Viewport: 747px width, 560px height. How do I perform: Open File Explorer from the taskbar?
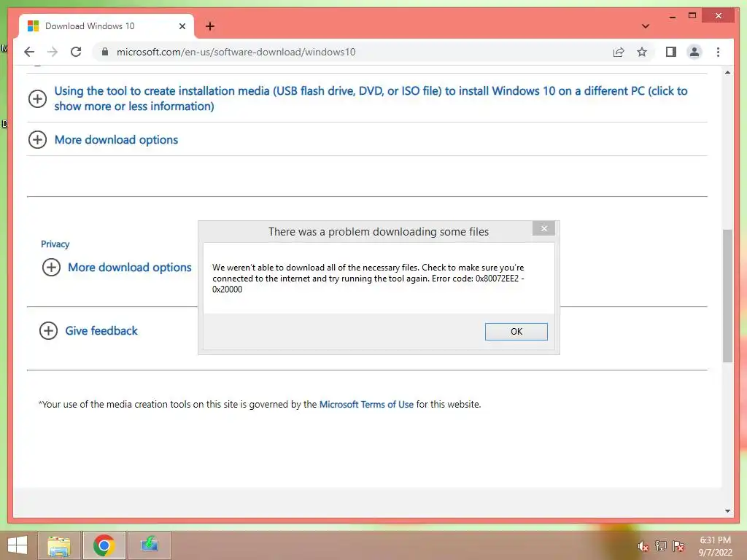click(59, 545)
